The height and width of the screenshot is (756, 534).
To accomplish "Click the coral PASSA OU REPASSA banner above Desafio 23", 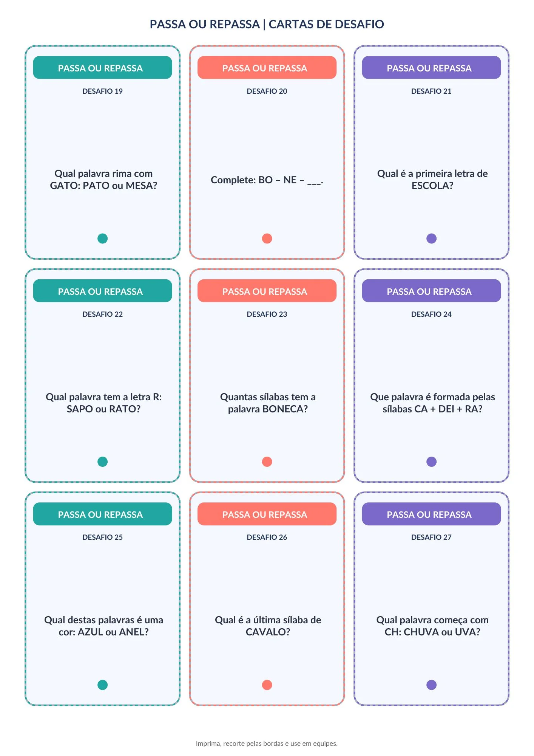I will click(x=267, y=291).
